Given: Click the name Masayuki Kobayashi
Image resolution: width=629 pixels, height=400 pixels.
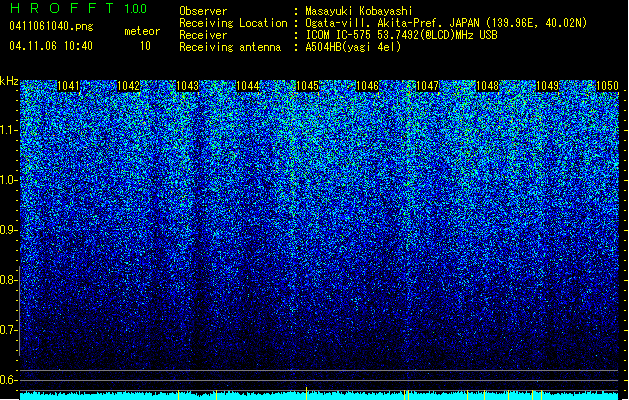Looking at the screenshot, I should [x=359, y=11].
